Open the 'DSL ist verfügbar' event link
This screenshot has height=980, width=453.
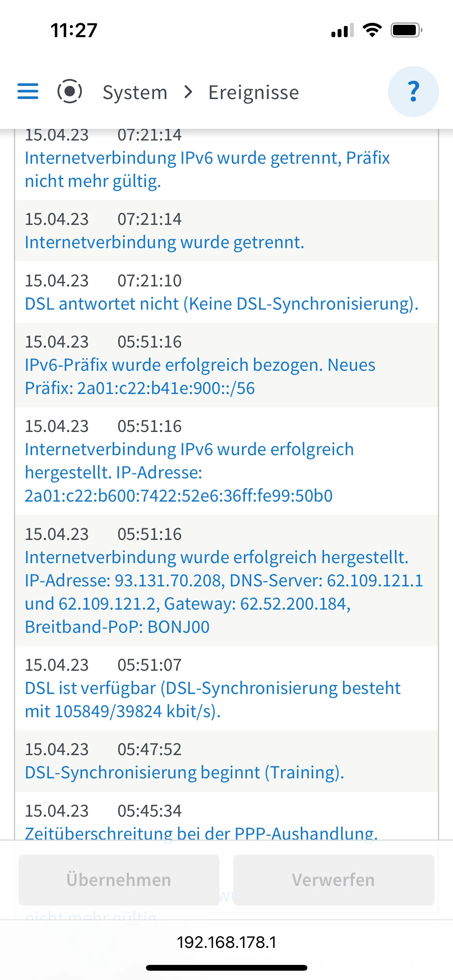tap(213, 699)
